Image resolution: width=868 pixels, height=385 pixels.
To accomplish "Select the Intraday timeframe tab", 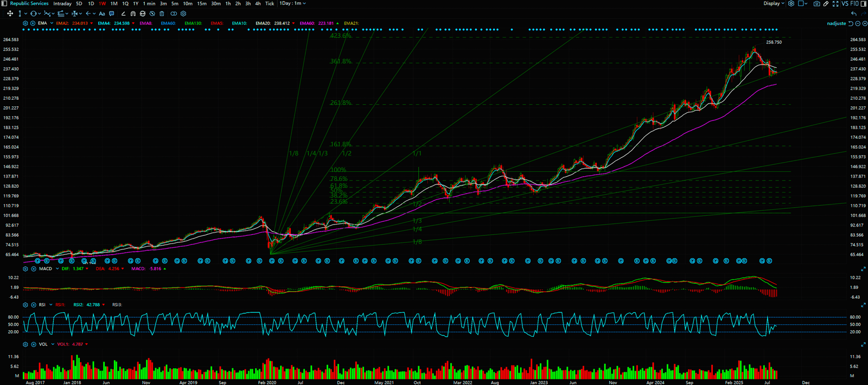I will click(62, 4).
